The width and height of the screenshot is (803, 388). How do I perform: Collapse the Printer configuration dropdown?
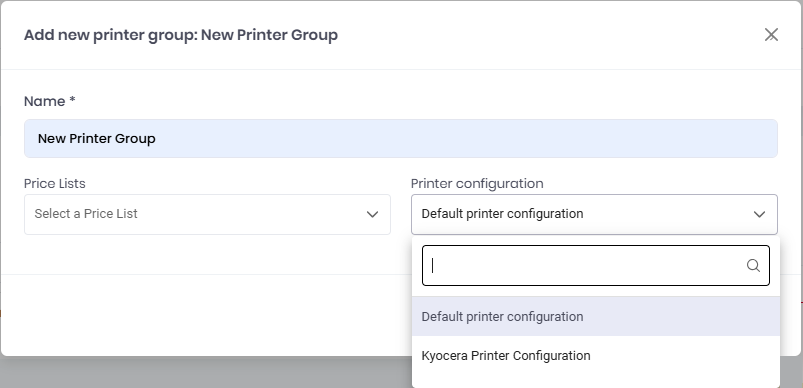[594, 214]
